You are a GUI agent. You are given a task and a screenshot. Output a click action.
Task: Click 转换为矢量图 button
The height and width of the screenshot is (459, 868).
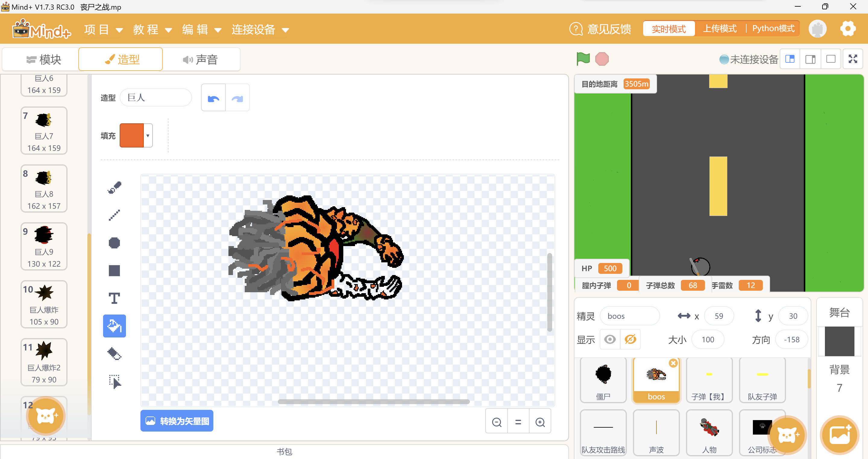(x=177, y=421)
